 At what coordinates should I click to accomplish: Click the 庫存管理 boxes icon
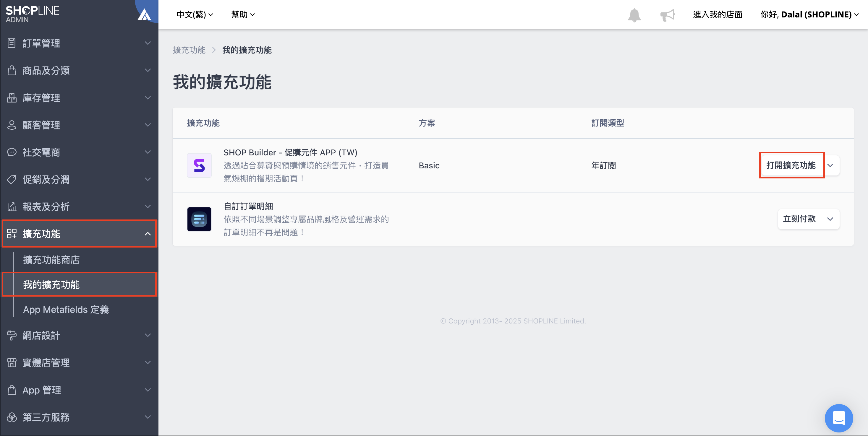click(x=12, y=98)
